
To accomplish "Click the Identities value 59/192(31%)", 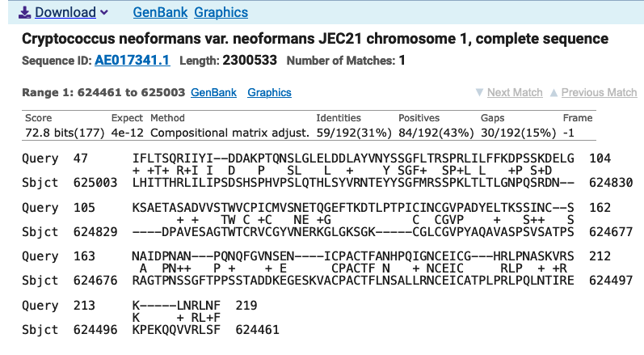I will 354,133.
